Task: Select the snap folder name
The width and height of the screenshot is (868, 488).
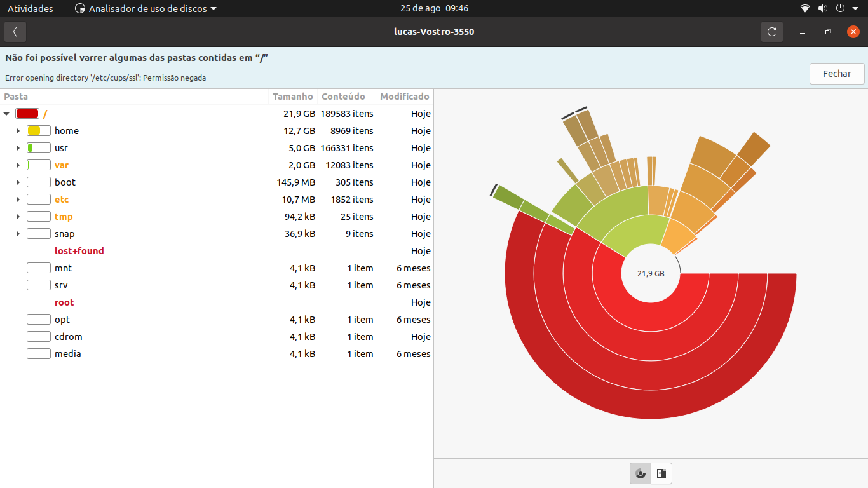Action: pyautogui.click(x=65, y=234)
